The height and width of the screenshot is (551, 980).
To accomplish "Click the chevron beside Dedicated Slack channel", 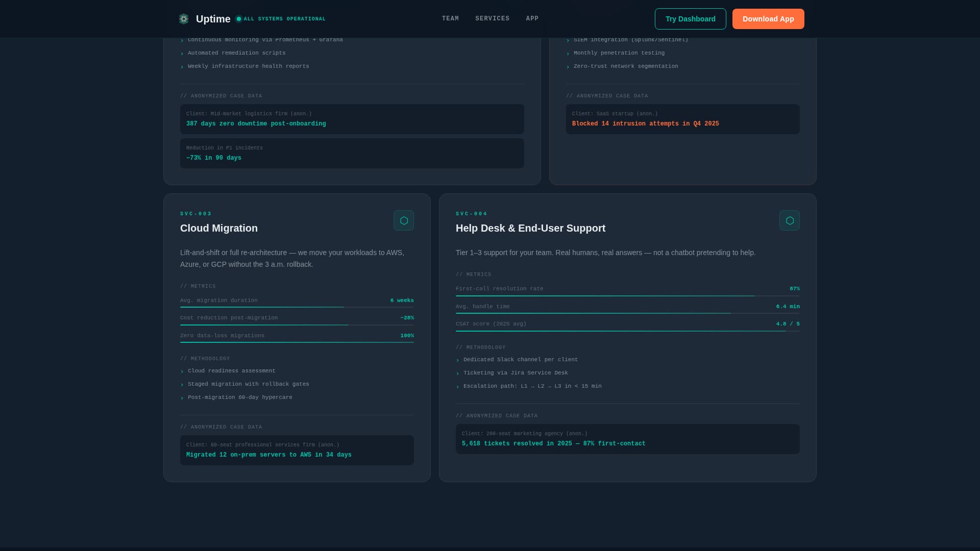I will pyautogui.click(x=457, y=360).
